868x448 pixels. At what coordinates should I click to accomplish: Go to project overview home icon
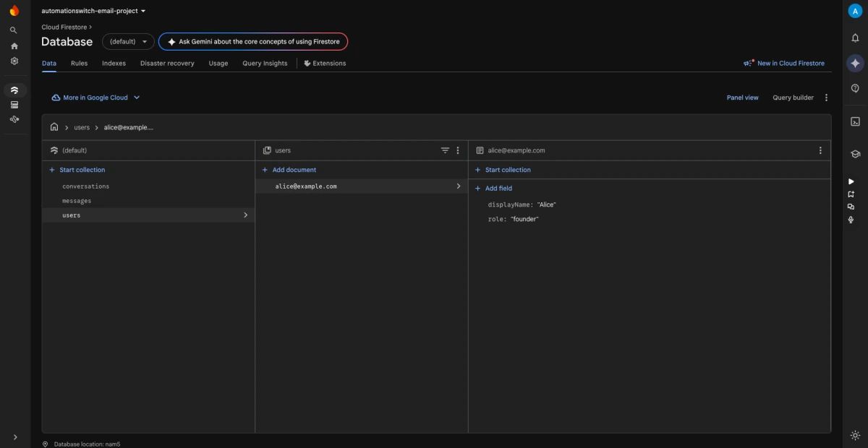14,46
